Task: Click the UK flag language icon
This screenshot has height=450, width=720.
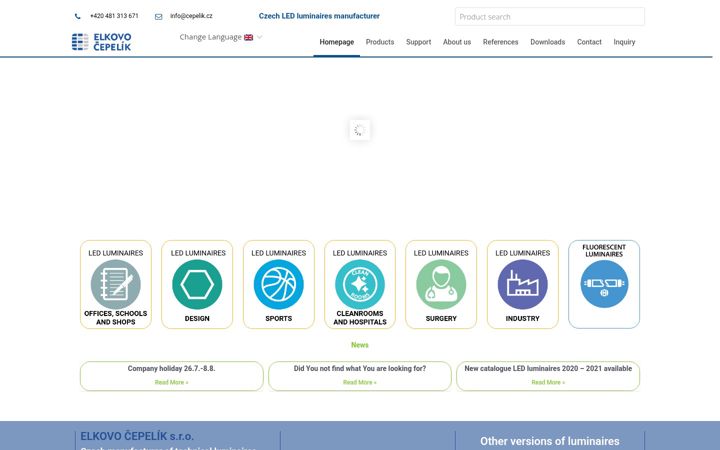Action: pos(248,37)
